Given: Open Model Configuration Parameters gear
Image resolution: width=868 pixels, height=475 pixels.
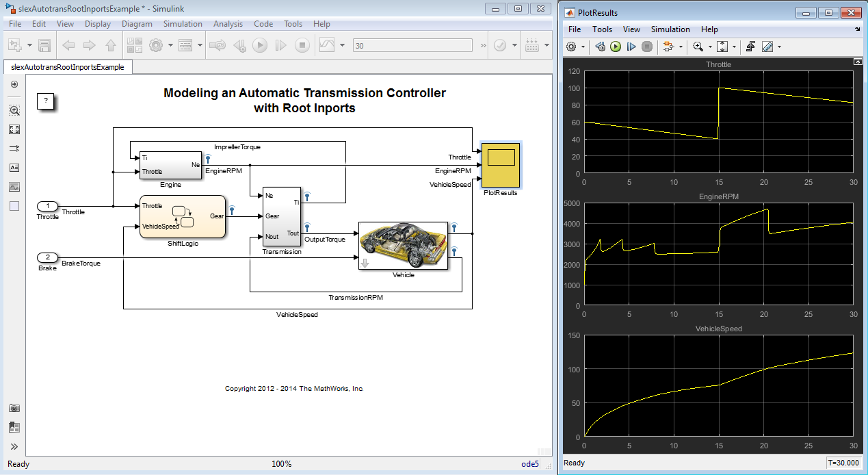Looking at the screenshot, I should click(155, 45).
